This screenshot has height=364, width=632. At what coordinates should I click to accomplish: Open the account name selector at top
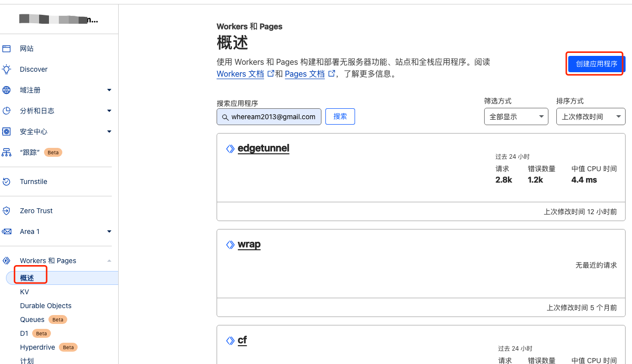(x=59, y=20)
